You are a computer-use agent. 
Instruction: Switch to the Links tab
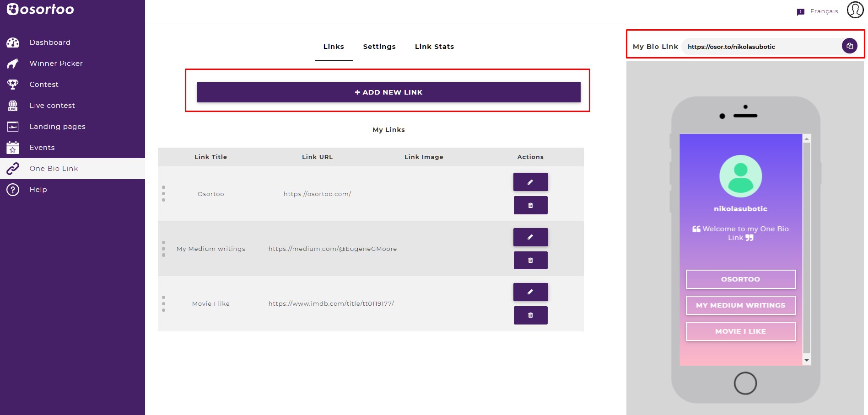pos(334,47)
